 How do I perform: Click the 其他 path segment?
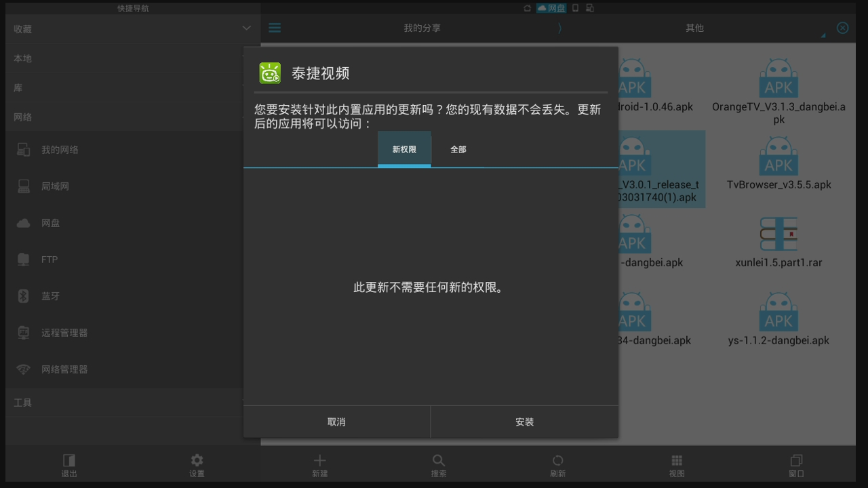[694, 28]
